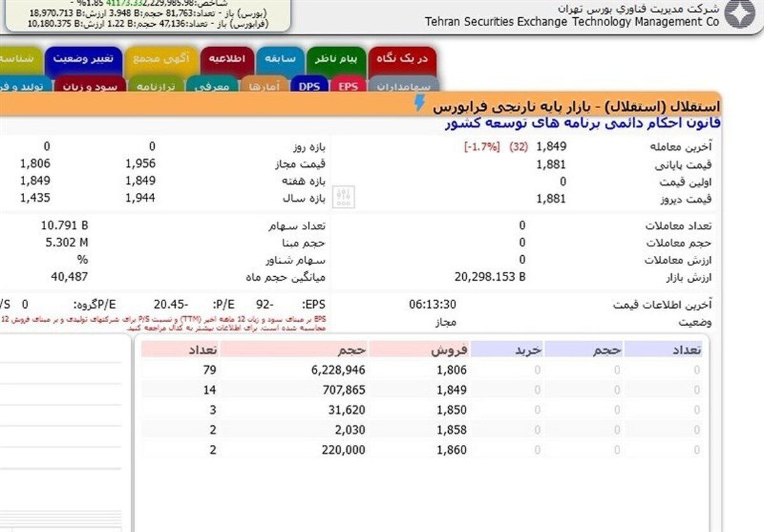Viewport: 764px width, 532px height.
Task: Open the price range adjustment sliders icon
Action: tap(343, 197)
